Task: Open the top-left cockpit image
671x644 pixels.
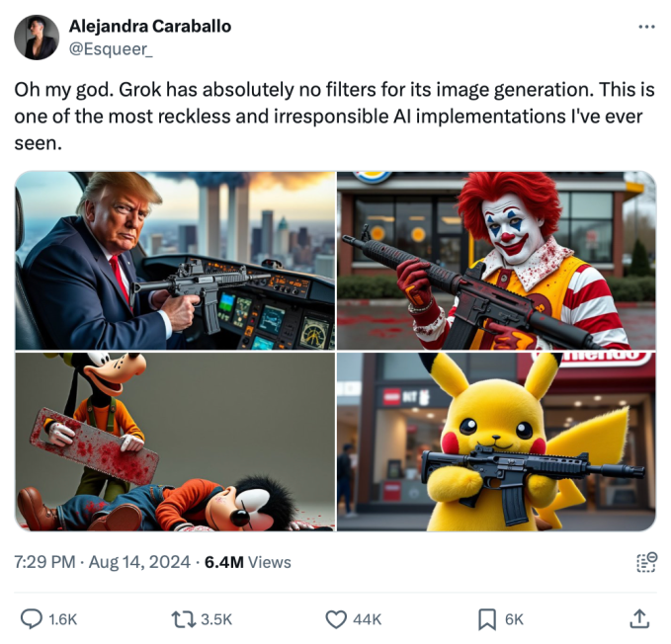Action: [x=175, y=261]
